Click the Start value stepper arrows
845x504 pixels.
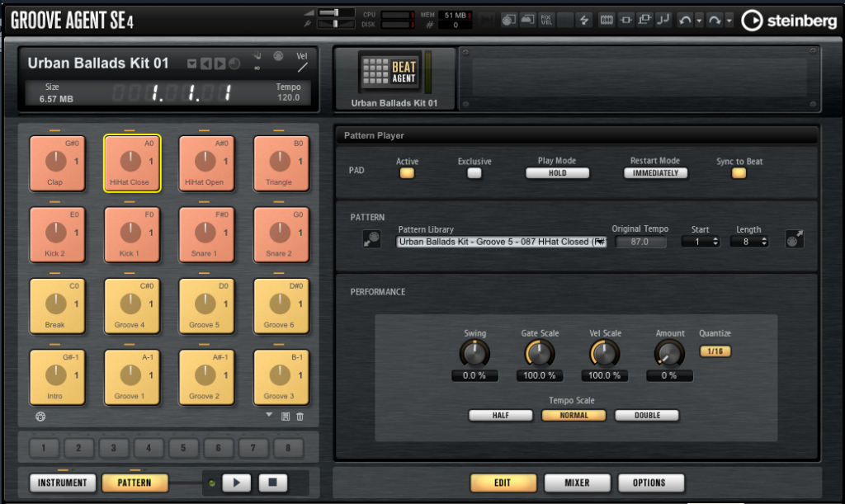[x=715, y=242]
